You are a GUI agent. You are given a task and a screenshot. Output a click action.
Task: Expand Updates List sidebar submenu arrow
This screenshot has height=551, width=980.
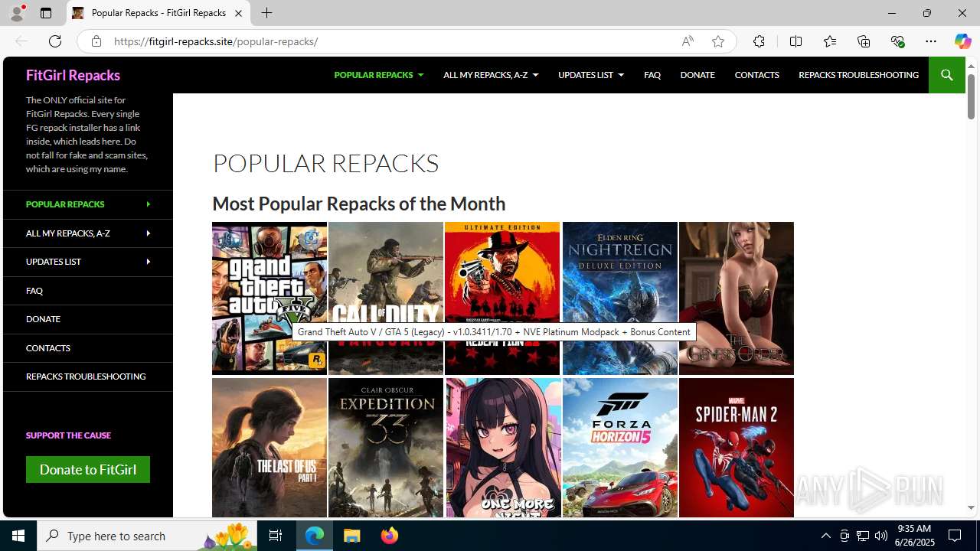[148, 262]
